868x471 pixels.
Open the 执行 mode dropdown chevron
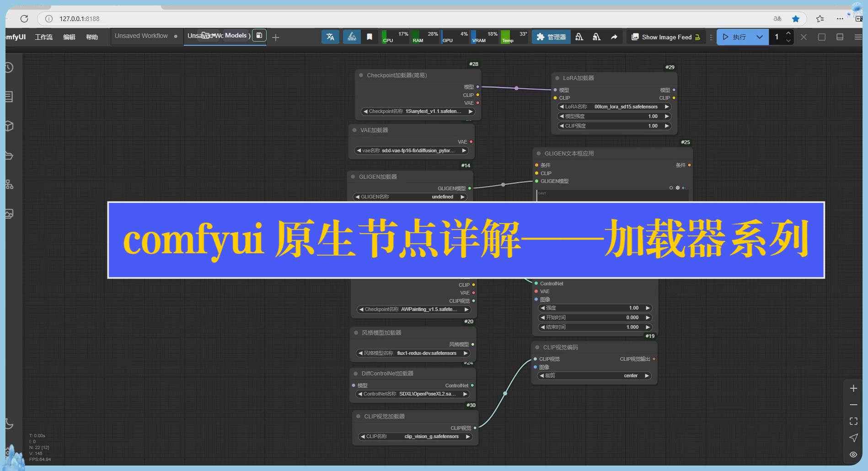point(760,37)
